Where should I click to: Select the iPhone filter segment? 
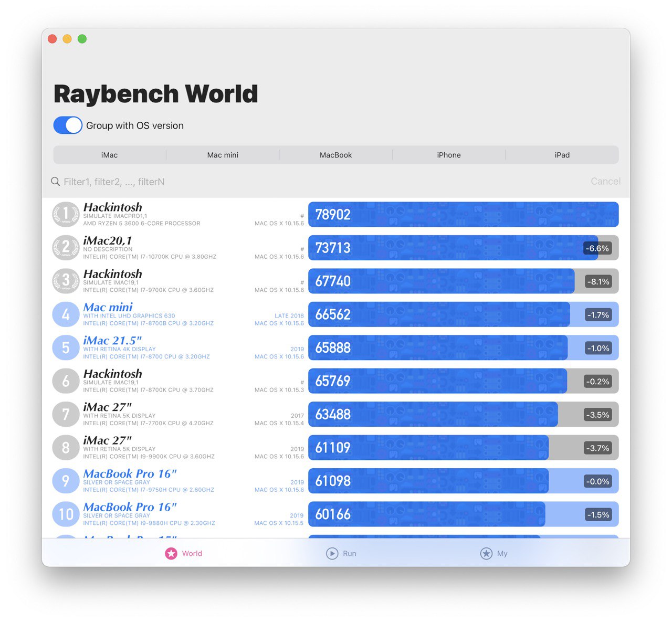pyautogui.click(x=449, y=155)
